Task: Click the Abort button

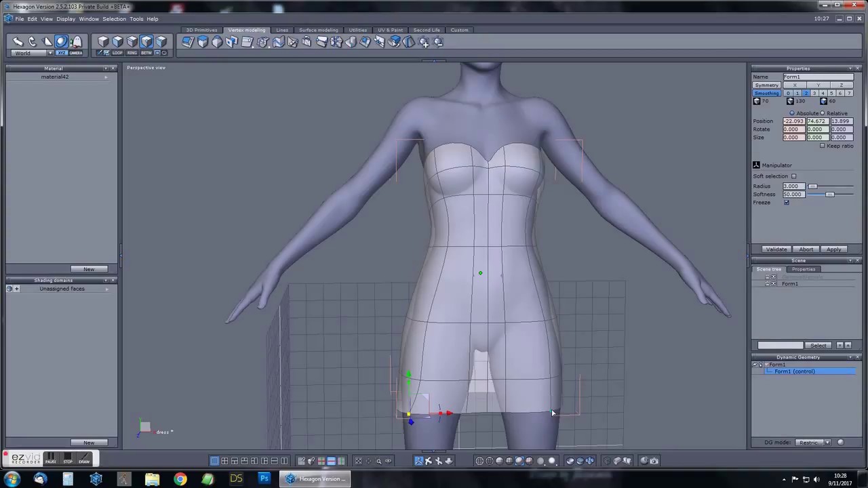Action: point(806,249)
